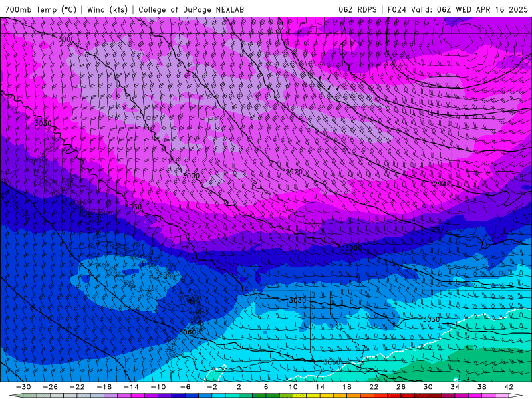Select the "Wind (kts)" header label

107,9
